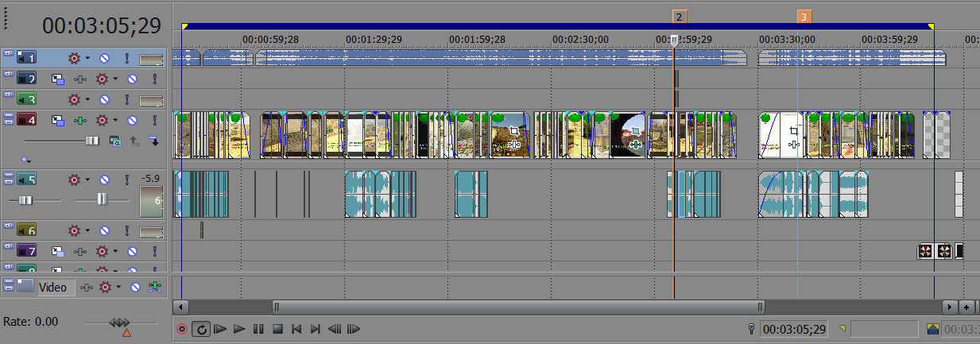The width and height of the screenshot is (980, 344).
Task: Open track 2 automation settings gear
Action: [x=102, y=79]
